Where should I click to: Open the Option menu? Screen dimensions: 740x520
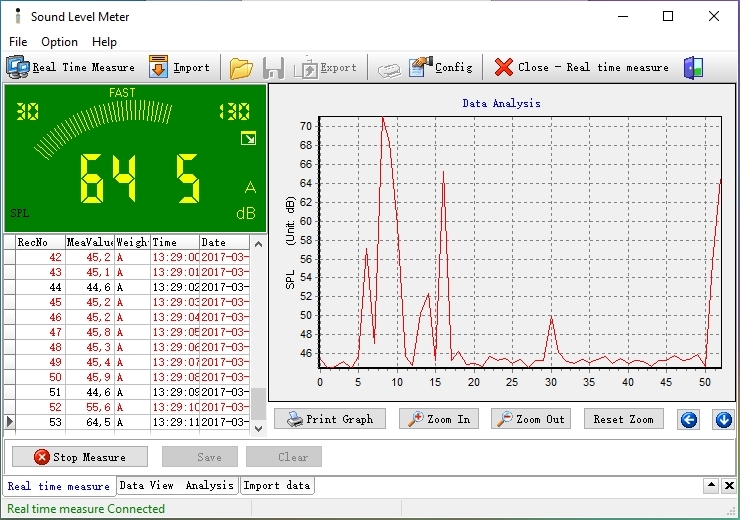tap(59, 42)
